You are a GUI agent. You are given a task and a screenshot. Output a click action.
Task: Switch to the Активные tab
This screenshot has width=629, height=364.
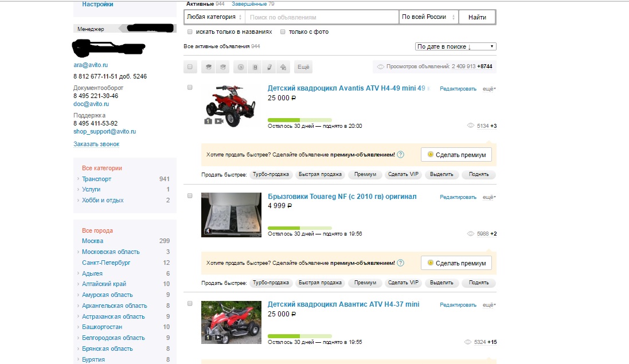tap(200, 3)
